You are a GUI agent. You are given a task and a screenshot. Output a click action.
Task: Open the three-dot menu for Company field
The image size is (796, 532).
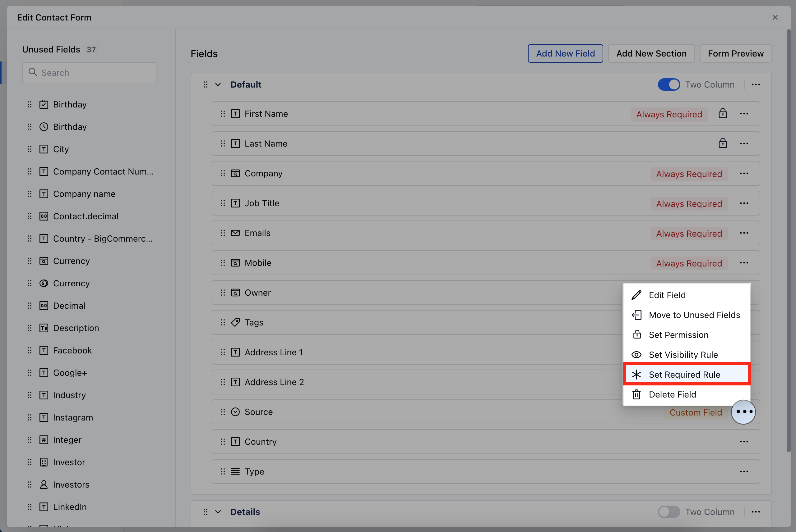point(744,173)
